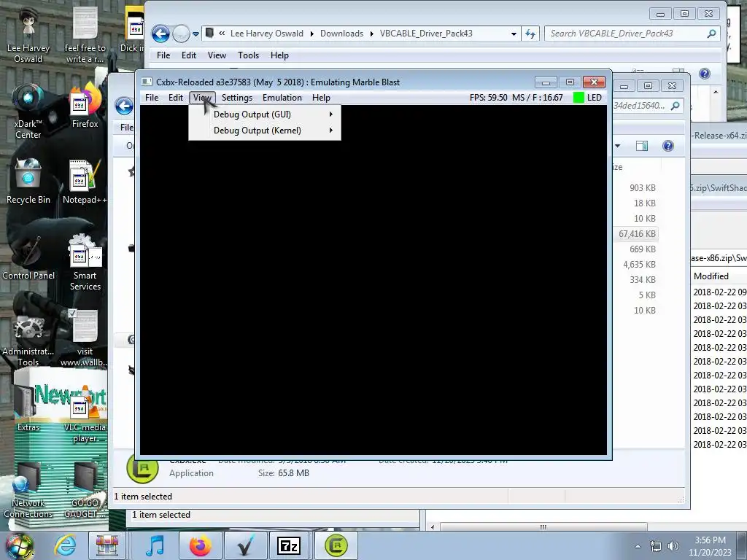Click the search magnifier in VBCABLE window

pyautogui.click(x=711, y=34)
